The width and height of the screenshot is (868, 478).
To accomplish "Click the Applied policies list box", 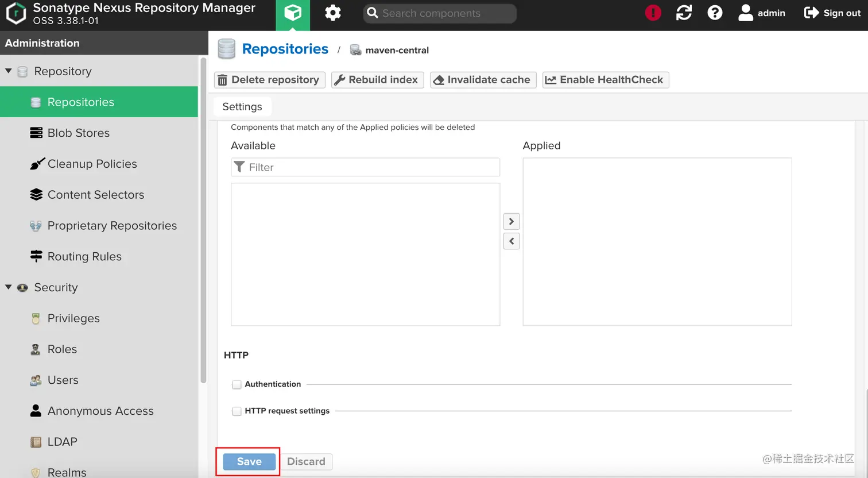I will (657, 242).
